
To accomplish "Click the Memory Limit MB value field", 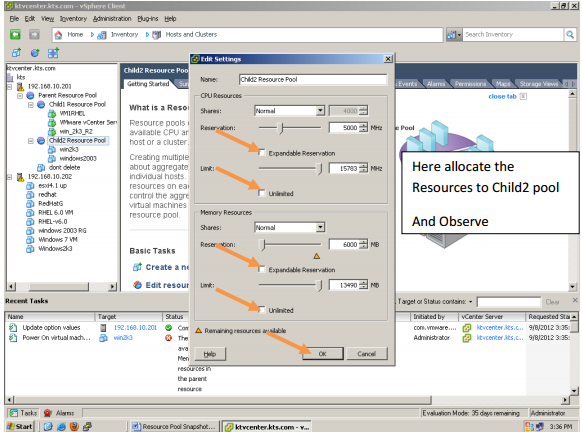I will pyautogui.click(x=344, y=285).
